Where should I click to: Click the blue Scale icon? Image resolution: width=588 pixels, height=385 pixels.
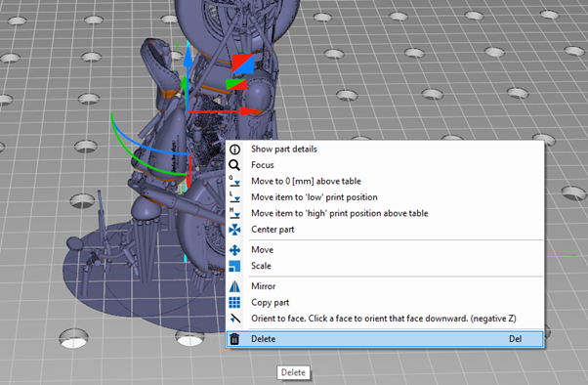[x=234, y=266]
